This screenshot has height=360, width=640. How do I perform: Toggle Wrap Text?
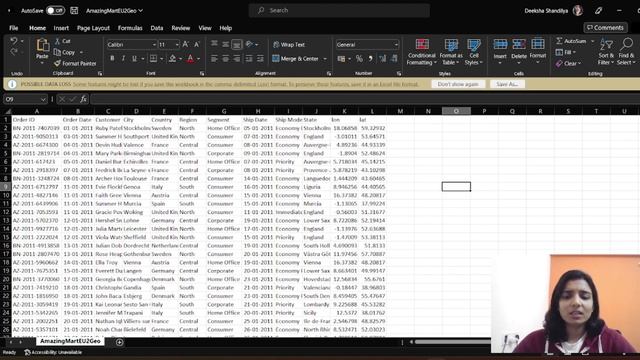(289, 44)
